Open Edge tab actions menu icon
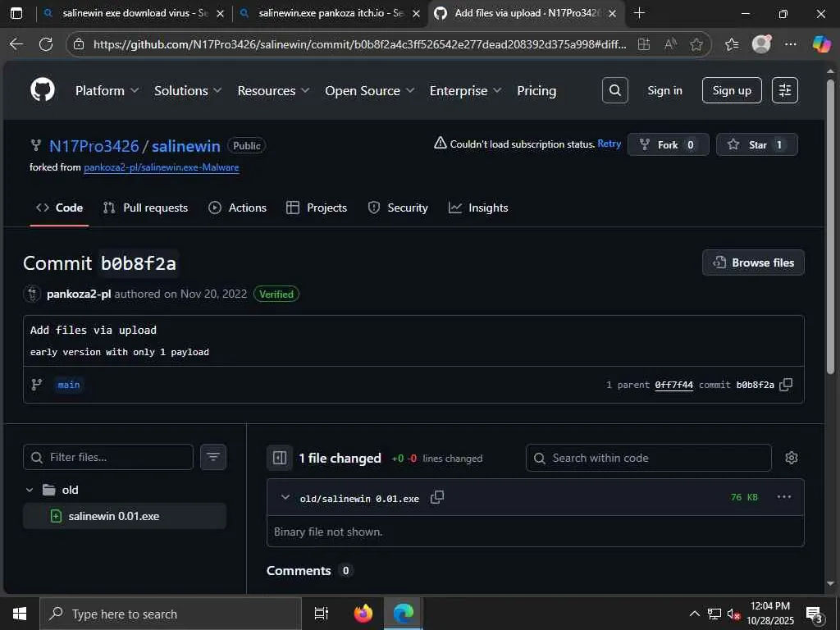840x630 pixels. [16, 13]
